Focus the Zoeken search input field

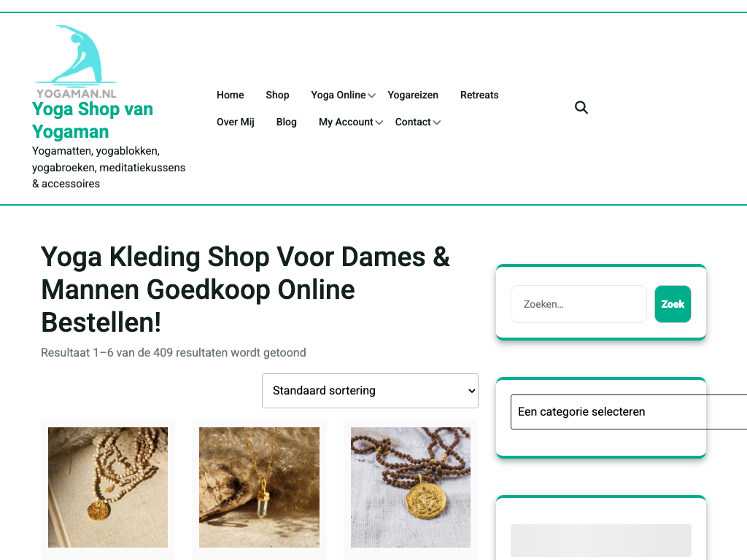point(578,304)
